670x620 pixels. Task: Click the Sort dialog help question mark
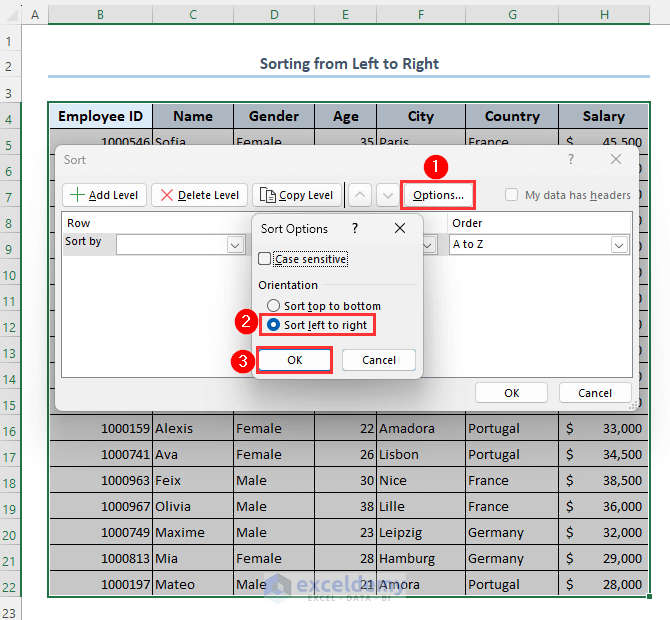(571, 159)
